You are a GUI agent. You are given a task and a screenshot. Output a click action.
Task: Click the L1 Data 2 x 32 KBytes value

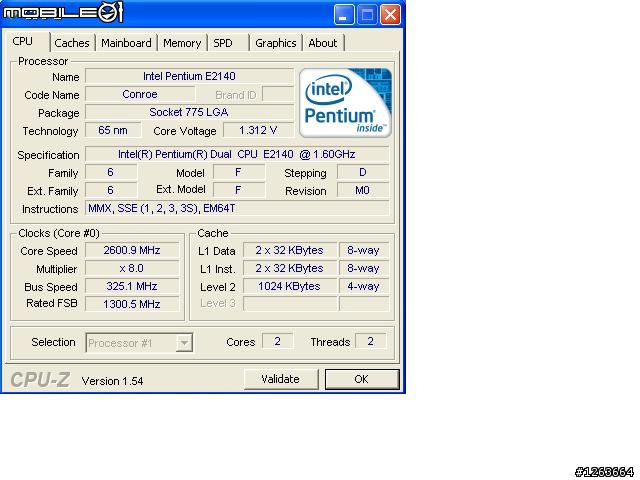[x=290, y=250]
